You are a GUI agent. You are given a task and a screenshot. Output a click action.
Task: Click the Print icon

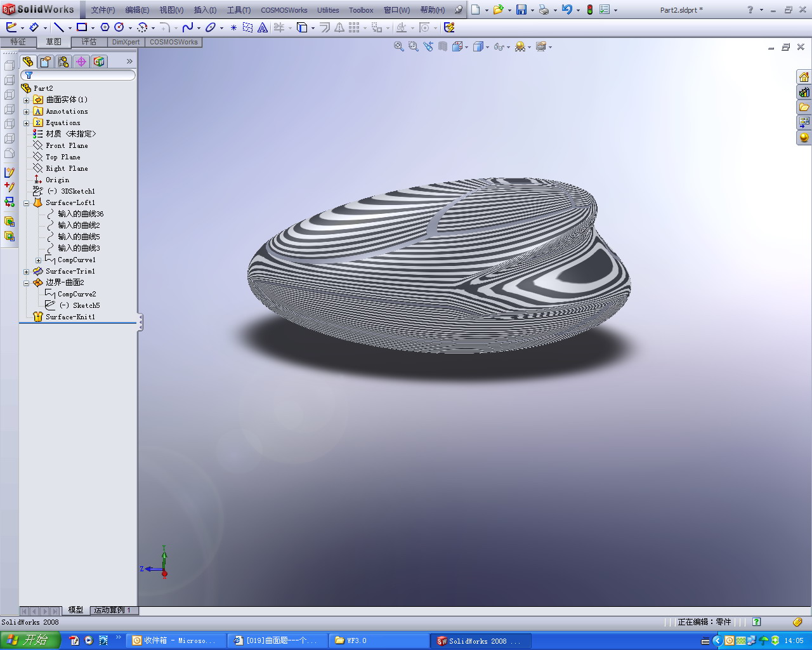click(544, 10)
